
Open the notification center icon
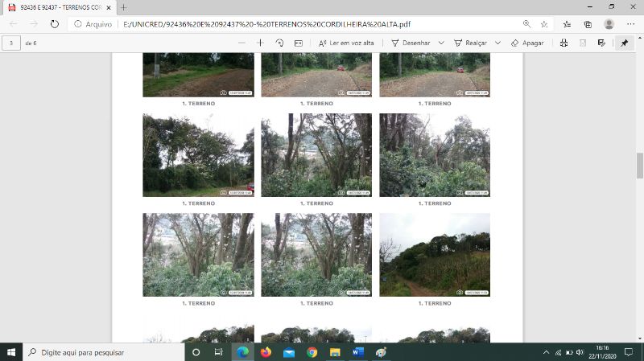tap(629, 352)
